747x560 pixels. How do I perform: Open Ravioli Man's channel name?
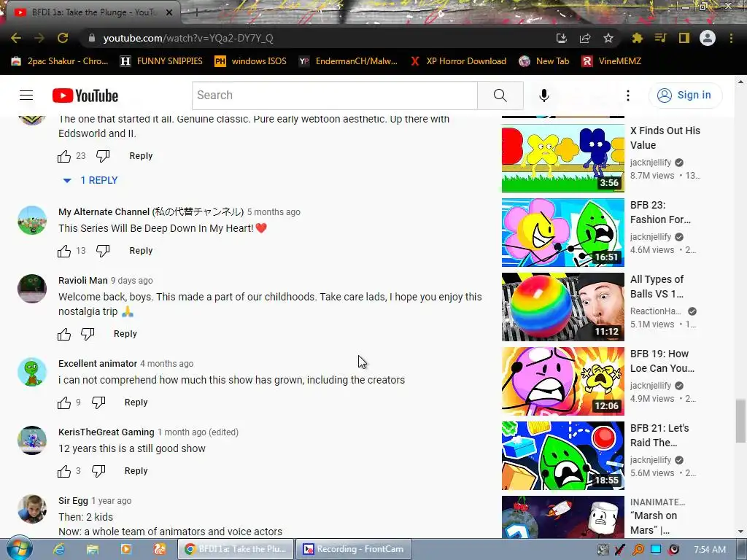point(83,281)
